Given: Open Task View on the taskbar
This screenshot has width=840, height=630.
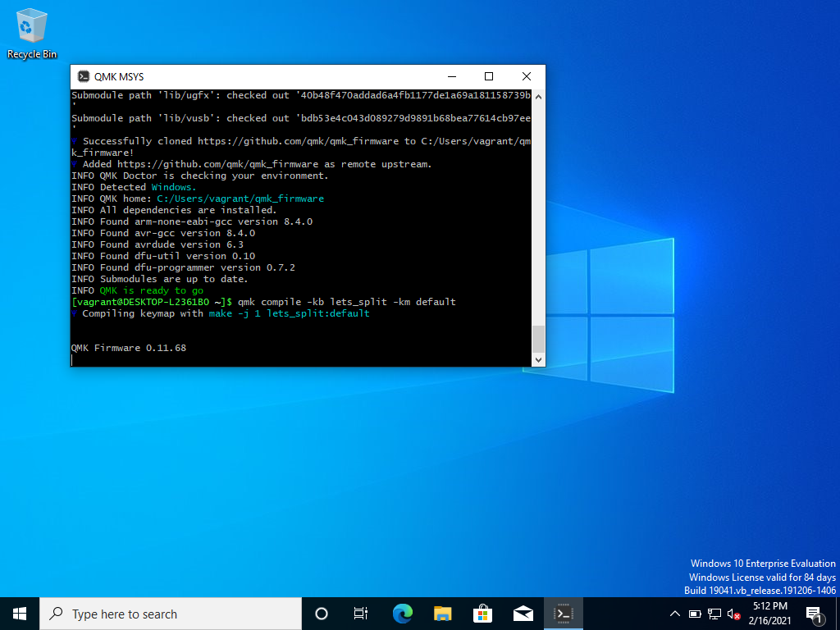Looking at the screenshot, I should tap(361, 614).
